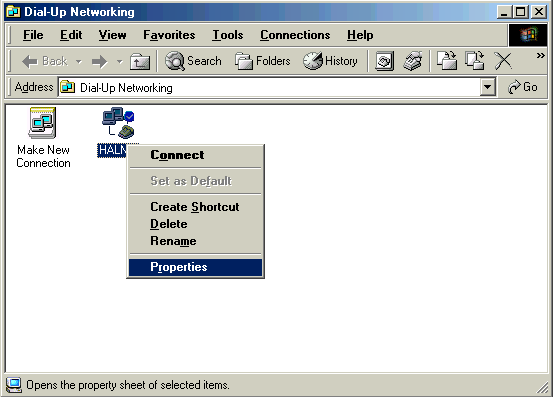Open the Favorites menu

[169, 35]
